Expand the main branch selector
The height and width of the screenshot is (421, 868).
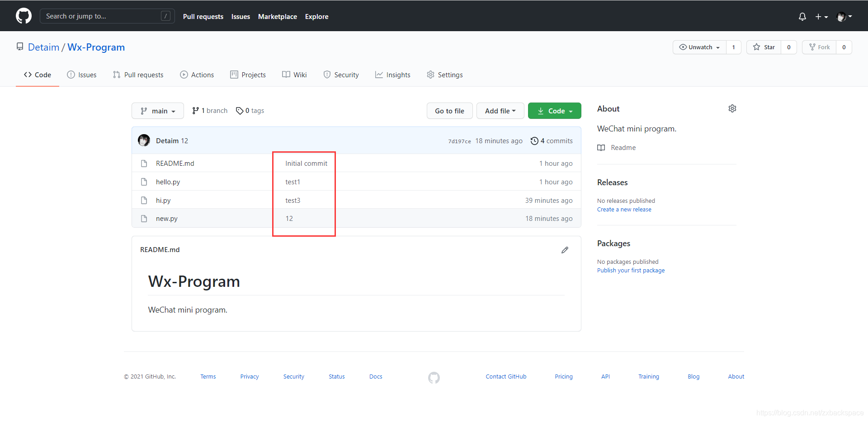158,111
